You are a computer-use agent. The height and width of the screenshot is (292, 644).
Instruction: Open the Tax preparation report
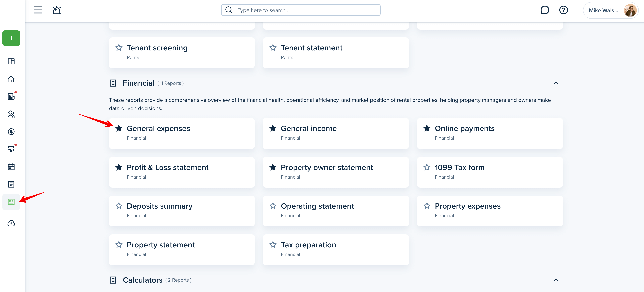336,250
